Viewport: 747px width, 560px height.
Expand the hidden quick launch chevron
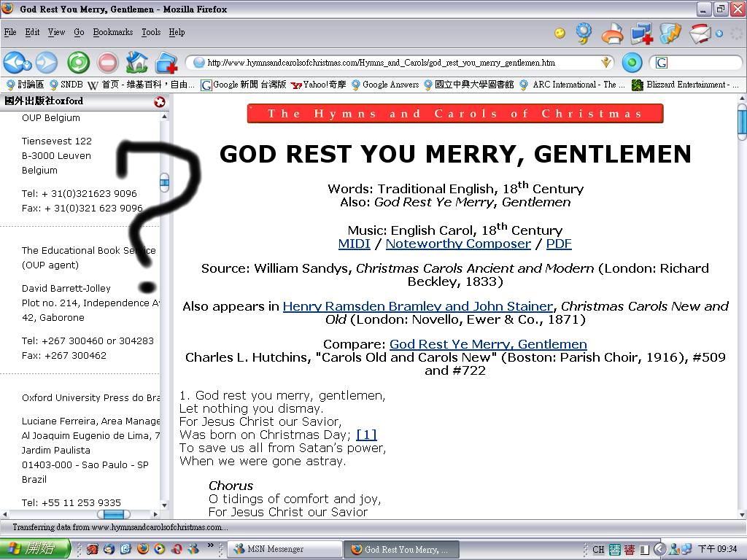tap(211, 545)
